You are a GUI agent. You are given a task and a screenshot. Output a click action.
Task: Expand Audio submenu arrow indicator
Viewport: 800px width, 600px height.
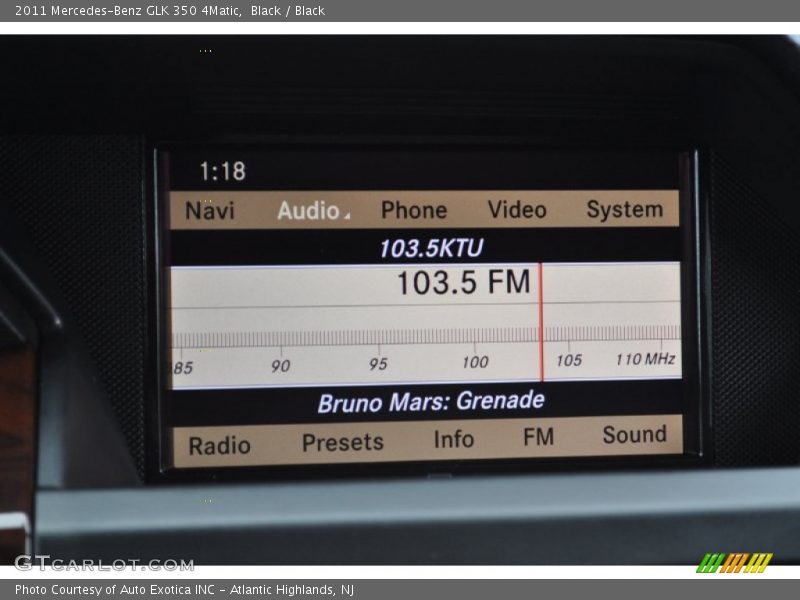pos(347,216)
